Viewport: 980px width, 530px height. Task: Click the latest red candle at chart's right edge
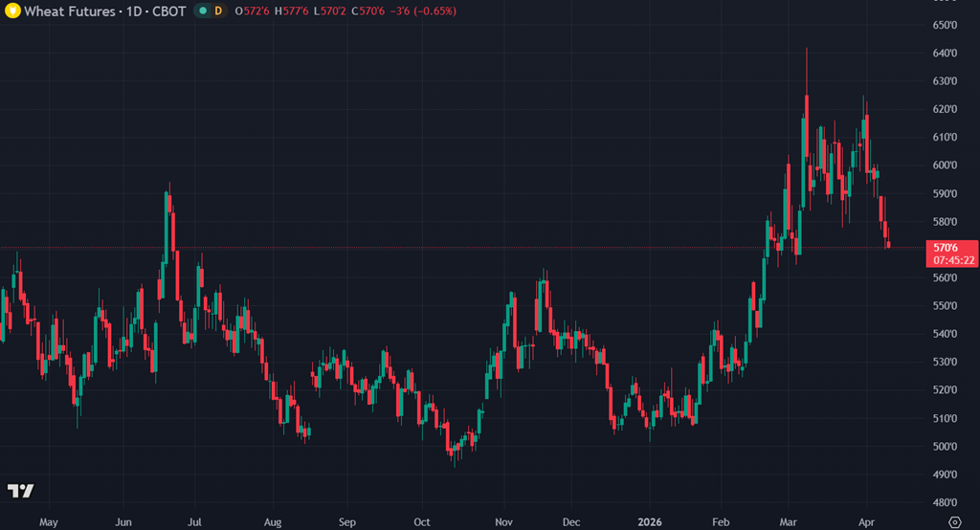coord(889,244)
